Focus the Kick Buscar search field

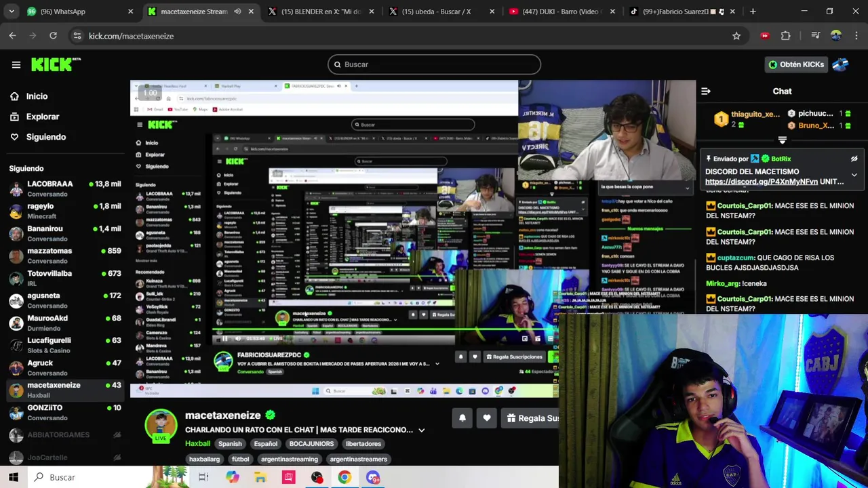pos(434,64)
